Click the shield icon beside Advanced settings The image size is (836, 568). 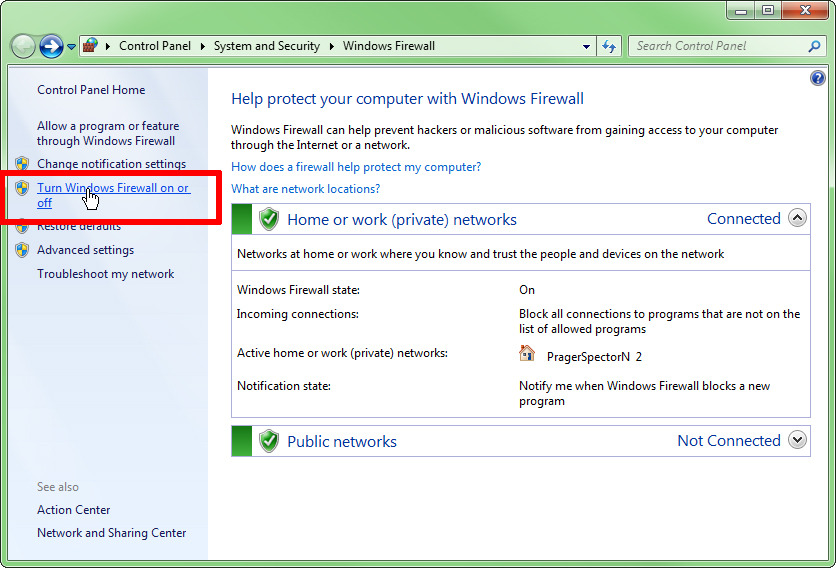point(22,250)
